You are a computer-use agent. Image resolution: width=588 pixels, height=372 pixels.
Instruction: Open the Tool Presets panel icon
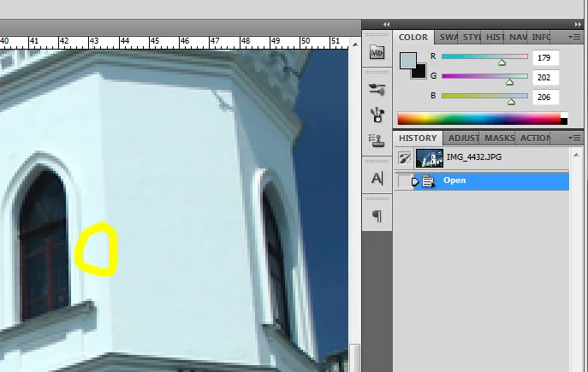tap(377, 89)
